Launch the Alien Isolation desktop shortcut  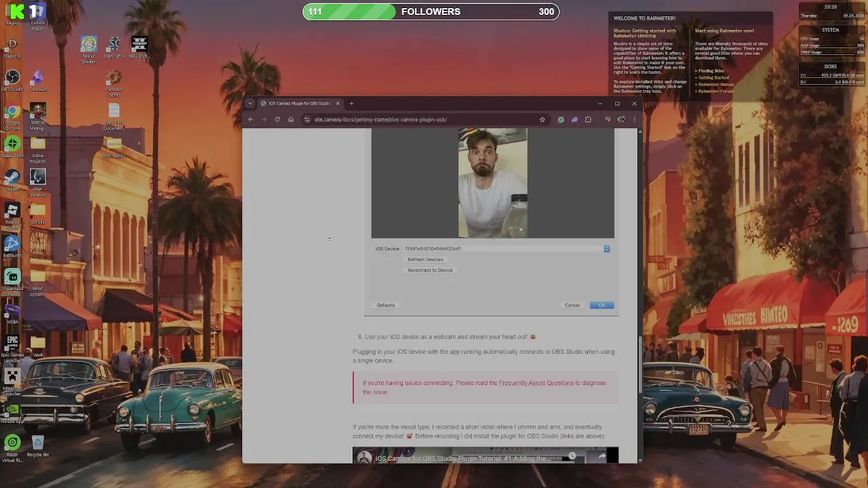click(x=38, y=183)
